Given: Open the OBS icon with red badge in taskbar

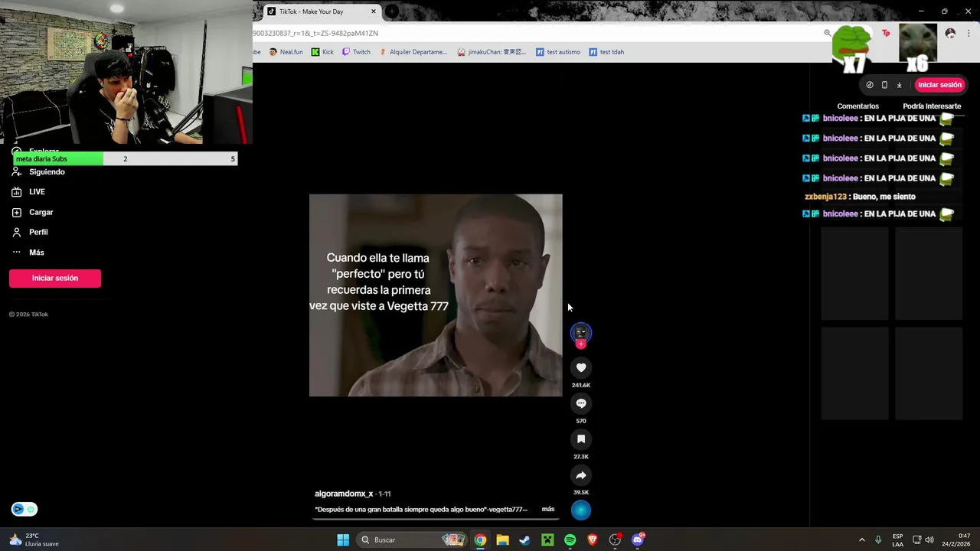Looking at the screenshot, I should pos(615,540).
